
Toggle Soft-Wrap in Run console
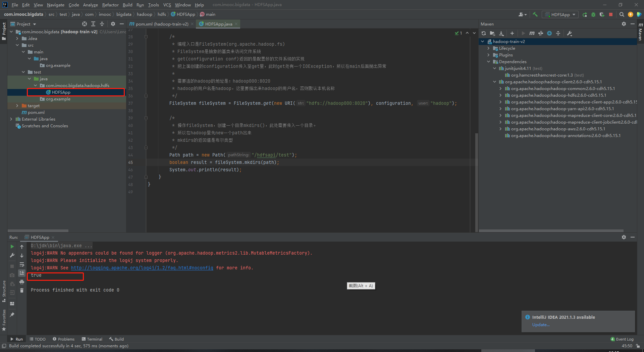pyautogui.click(x=22, y=264)
